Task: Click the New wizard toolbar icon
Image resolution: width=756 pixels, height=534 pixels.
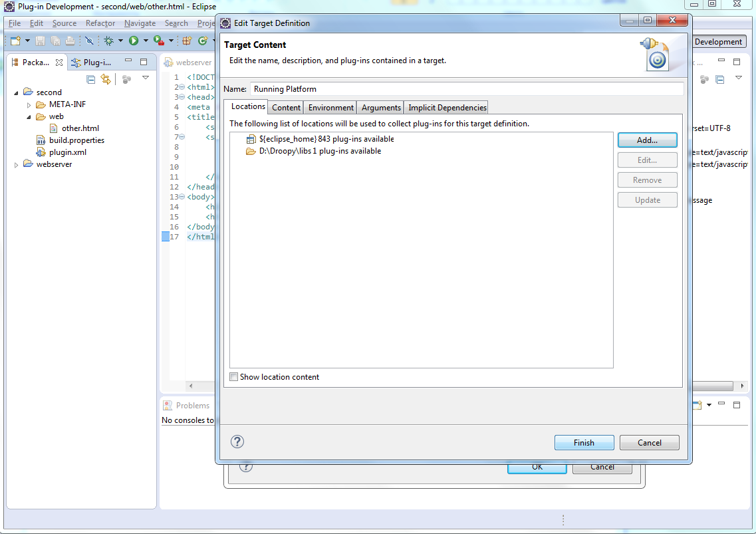Action: (x=15, y=41)
